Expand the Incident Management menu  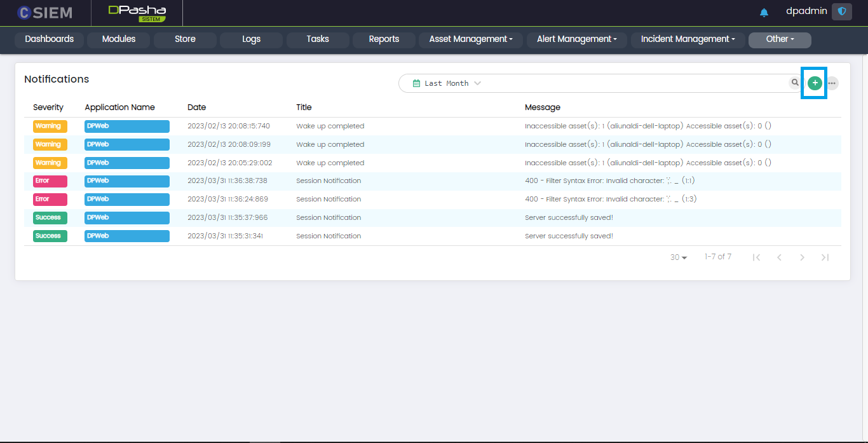click(688, 39)
